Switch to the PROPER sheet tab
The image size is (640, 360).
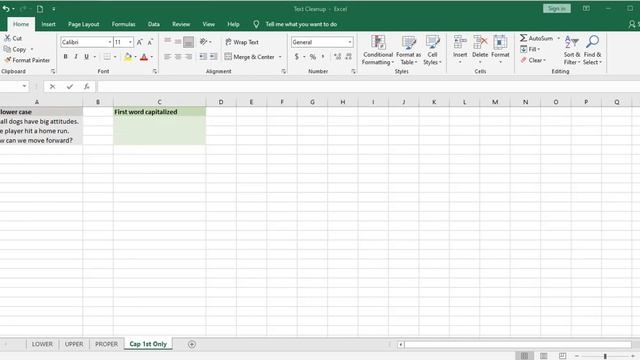tap(106, 344)
